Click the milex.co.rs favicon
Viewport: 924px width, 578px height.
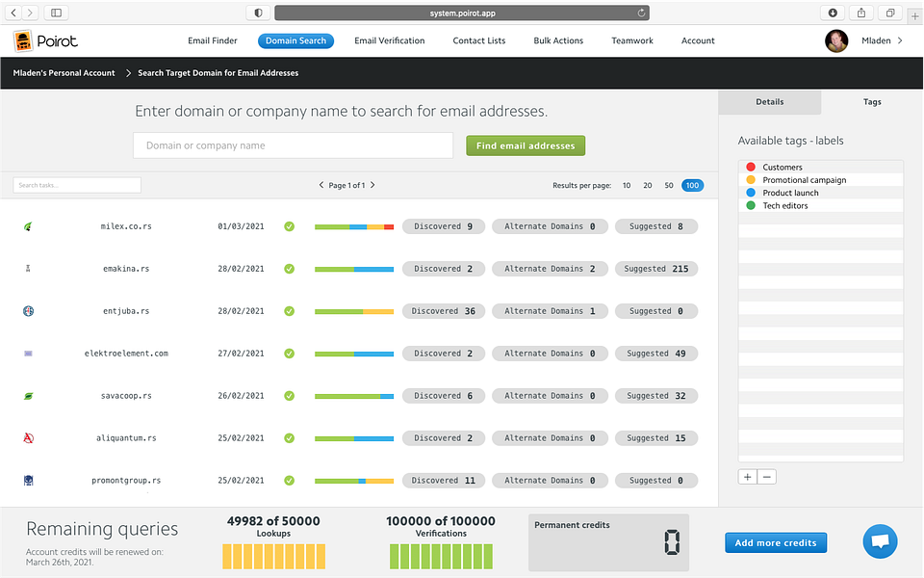[28, 226]
